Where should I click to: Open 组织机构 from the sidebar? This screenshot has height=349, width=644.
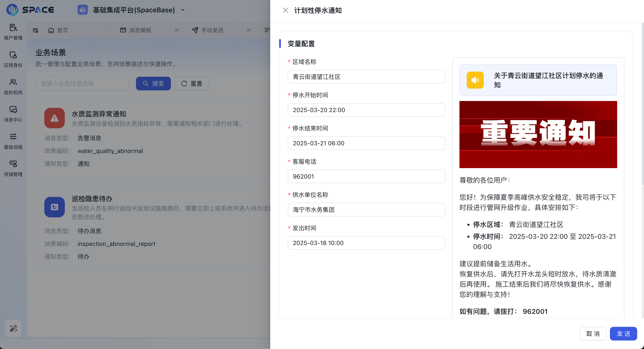13,86
